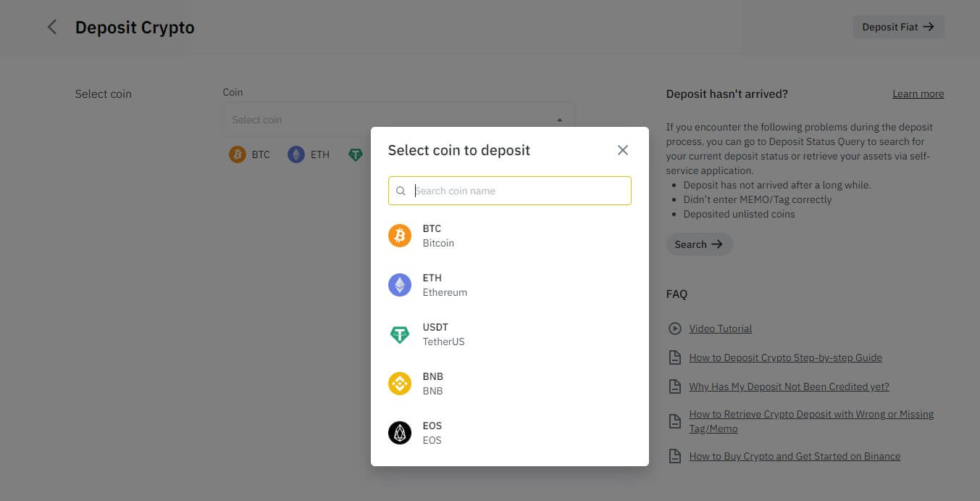Click the play icon next to Video Tutorial
The width and height of the screenshot is (980, 501).
[x=674, y=328]
